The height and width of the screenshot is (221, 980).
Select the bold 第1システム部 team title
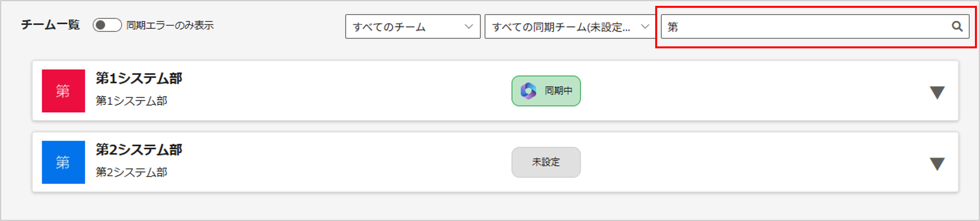(139, 78)
